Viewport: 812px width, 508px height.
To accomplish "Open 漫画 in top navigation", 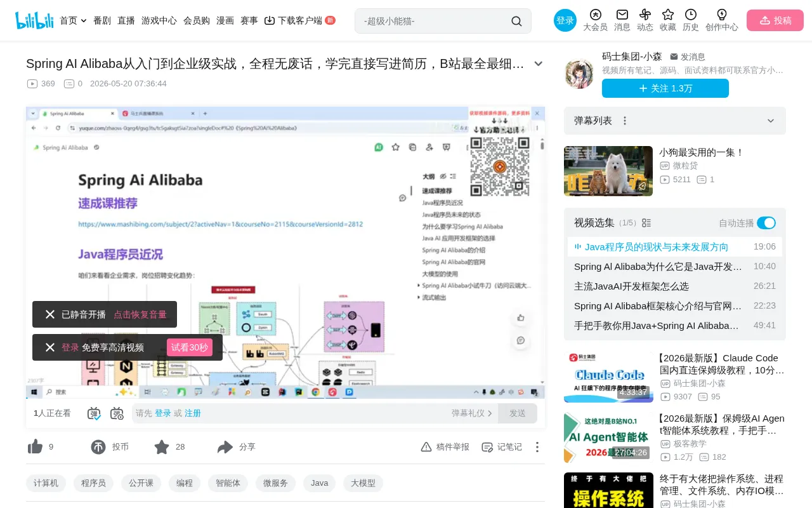I will tap(225, 20).
